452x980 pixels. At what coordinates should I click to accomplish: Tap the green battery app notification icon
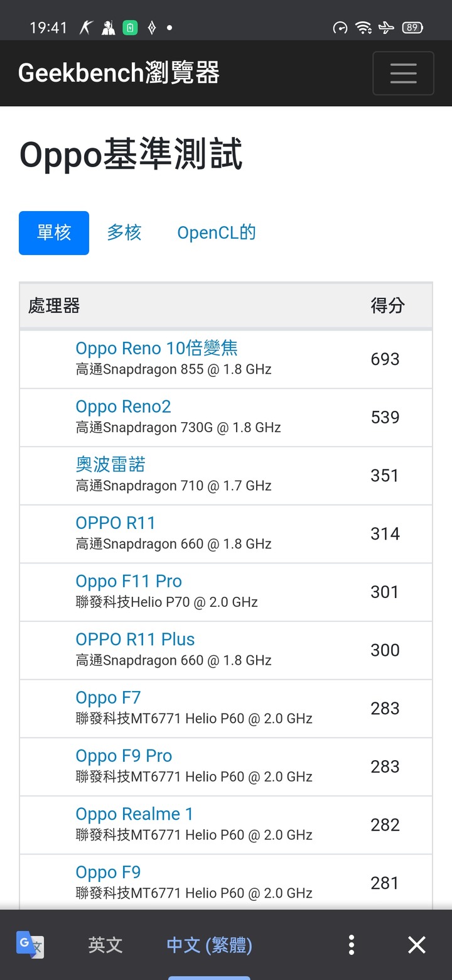tap(130, 28)
